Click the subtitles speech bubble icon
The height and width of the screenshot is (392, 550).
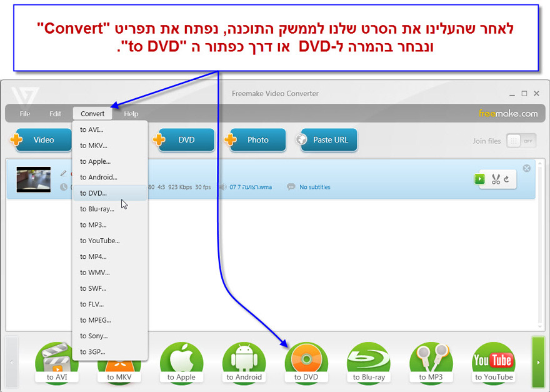pyautogui.click(x=291, y=187)
